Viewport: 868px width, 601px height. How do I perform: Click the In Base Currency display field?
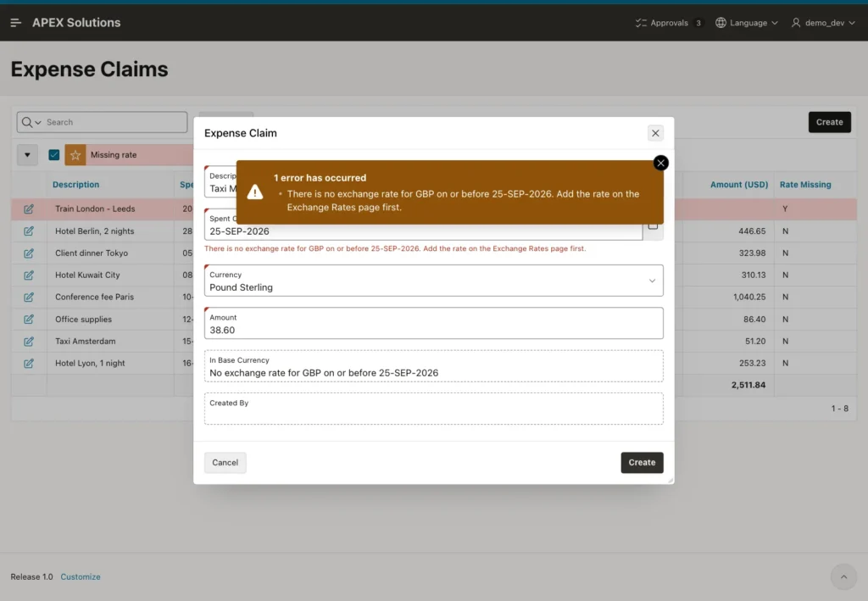pos(433,366)
